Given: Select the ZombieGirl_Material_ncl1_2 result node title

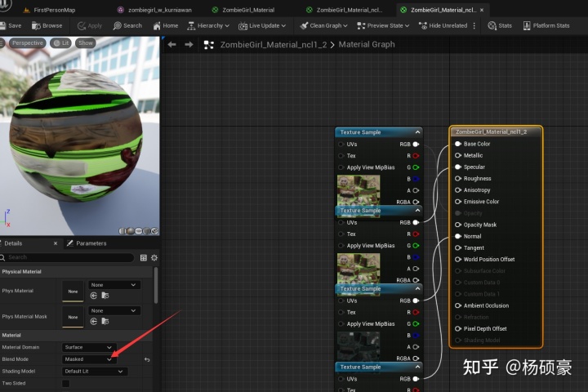Looking at the screenshot, I should 492,132.
